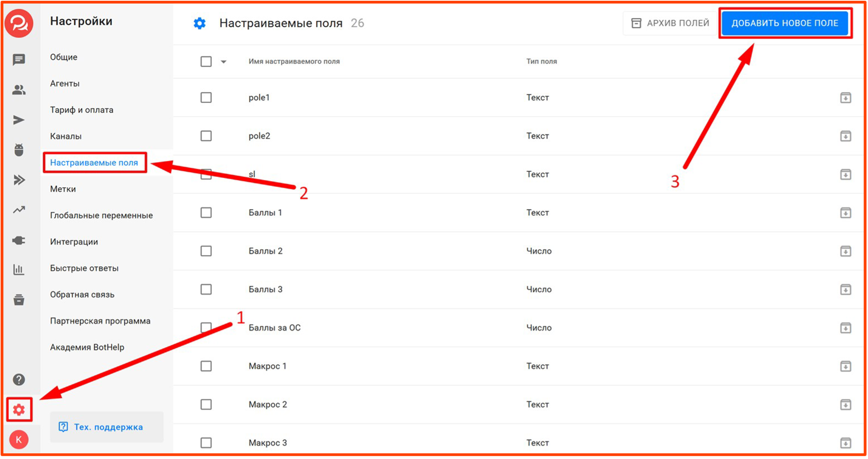Open the BotHelp logo home
This screenshot has height=459, width=868.
point(19,23)
